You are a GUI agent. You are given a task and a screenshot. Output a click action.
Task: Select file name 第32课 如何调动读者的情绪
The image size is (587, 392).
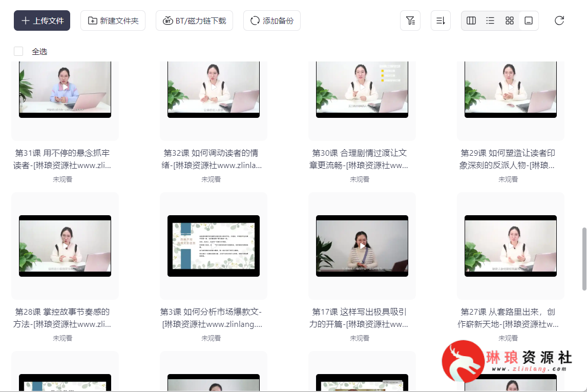pos(212,159)
